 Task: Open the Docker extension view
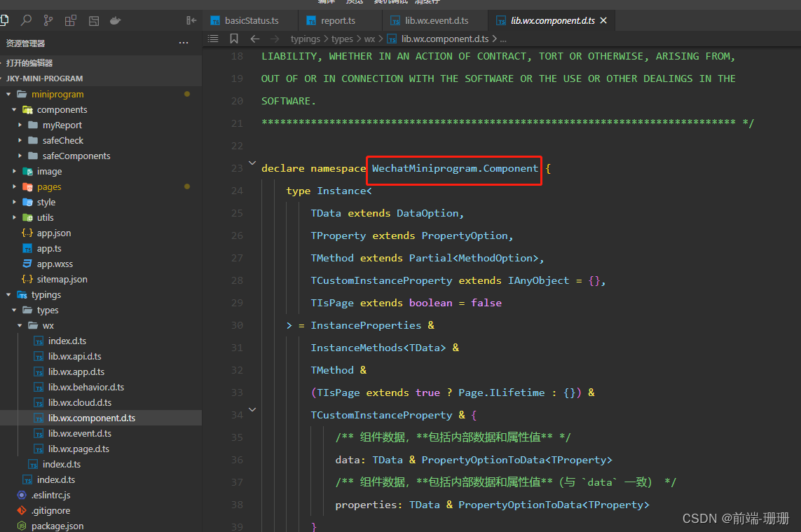point(114,20)
